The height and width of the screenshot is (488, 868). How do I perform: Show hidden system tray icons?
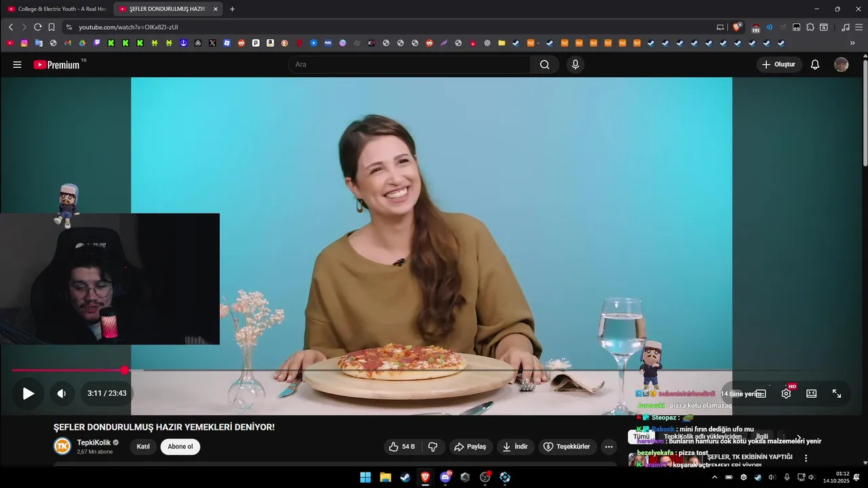click(714, 477)
